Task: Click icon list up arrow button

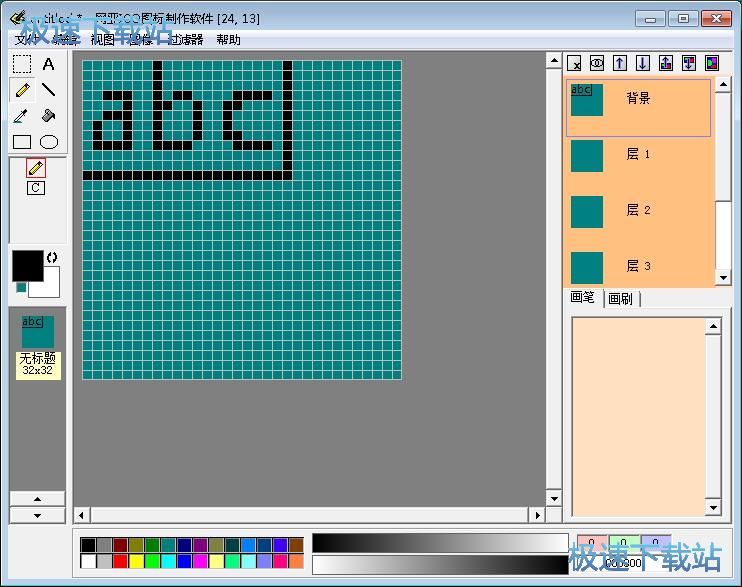Action: pos(37,499)
